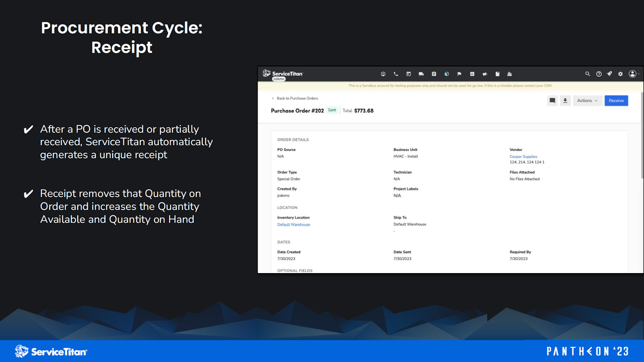The width and height of the screenshot is (644, 362).
Task: Open the help question mark icon
Action: click(599, 74)
